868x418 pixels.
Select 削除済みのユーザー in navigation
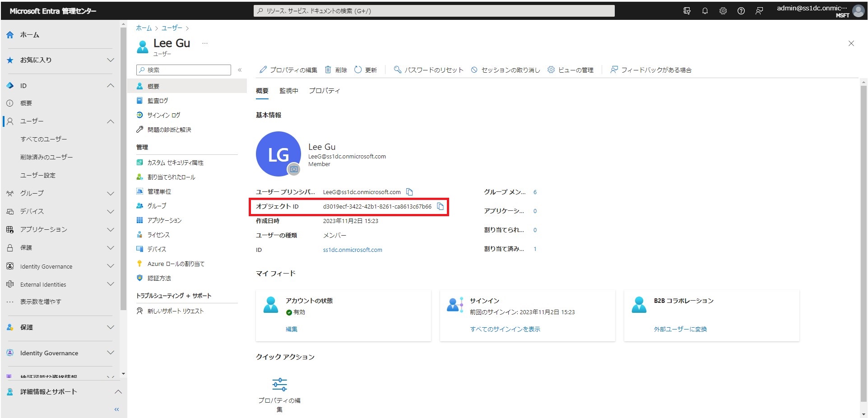tap(46, 157)
